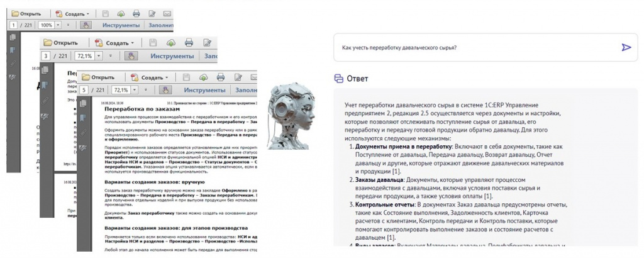This screenshot has height=258, width=644.
Task: Open Инструменты panel in the page 3 PDF window
Action: (x=172, y=56)
